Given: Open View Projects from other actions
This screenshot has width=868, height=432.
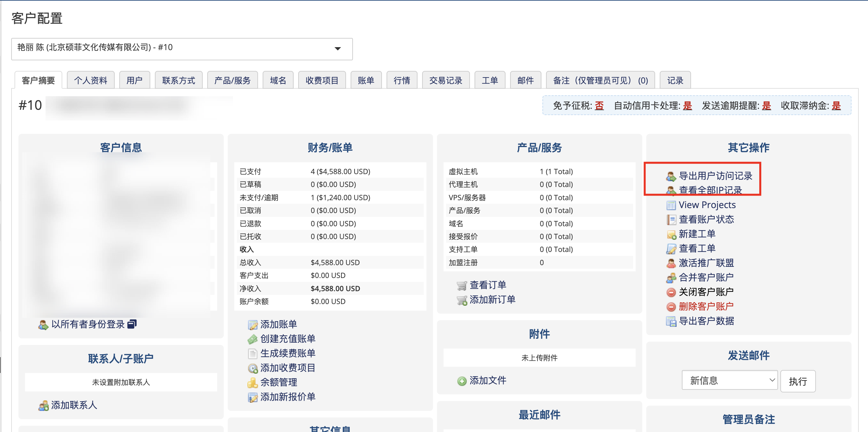Looking at the screenshot, I should click(707, 205).
